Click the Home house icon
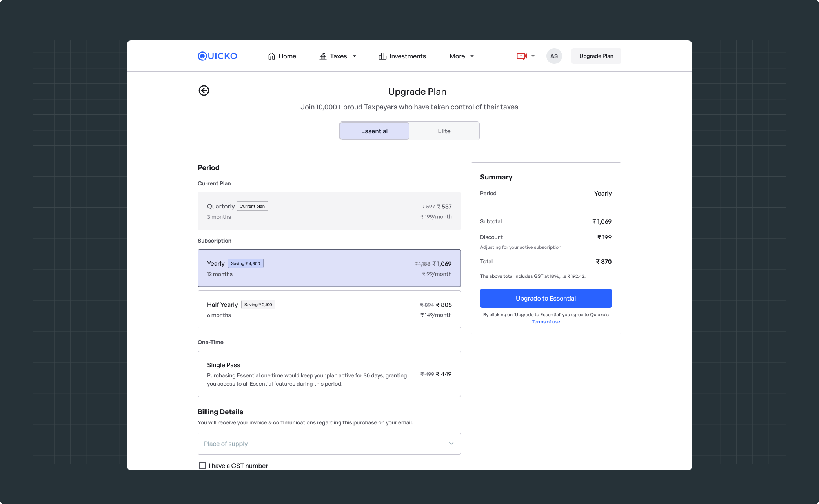819x504 pixels. point(271,56)
